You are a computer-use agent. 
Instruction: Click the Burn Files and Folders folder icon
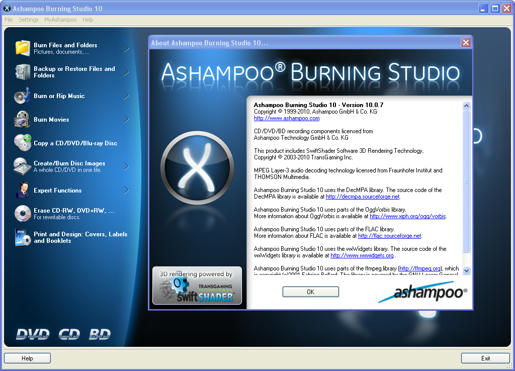coord(22,48)
